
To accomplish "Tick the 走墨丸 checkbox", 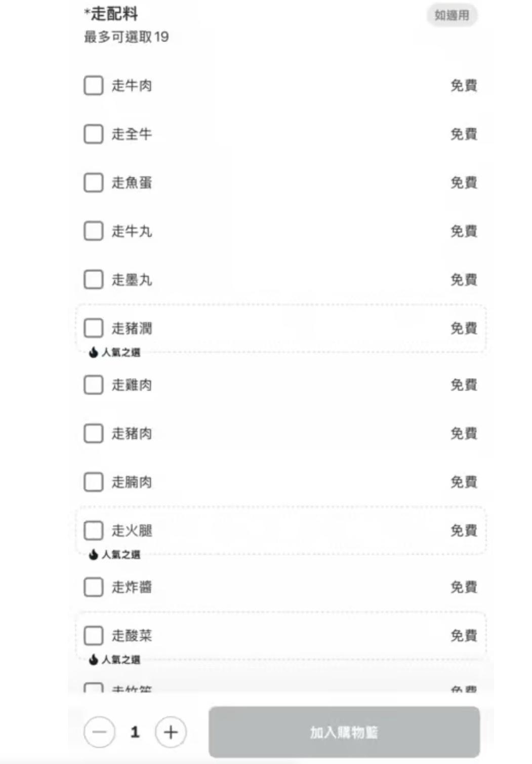I will coord(93,279).
